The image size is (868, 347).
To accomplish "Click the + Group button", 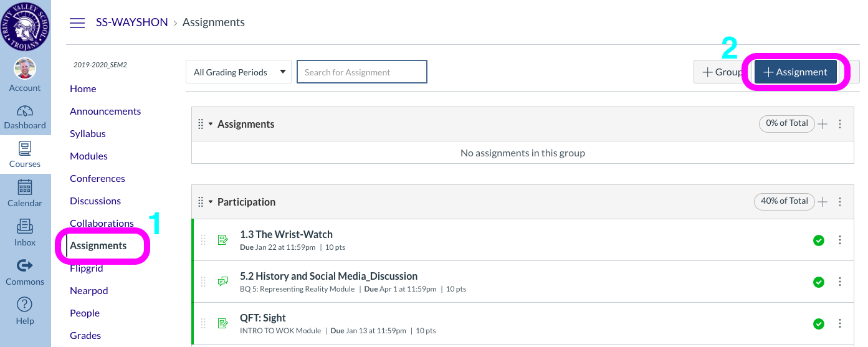I will pyautogui.click(x=722, y=72).
